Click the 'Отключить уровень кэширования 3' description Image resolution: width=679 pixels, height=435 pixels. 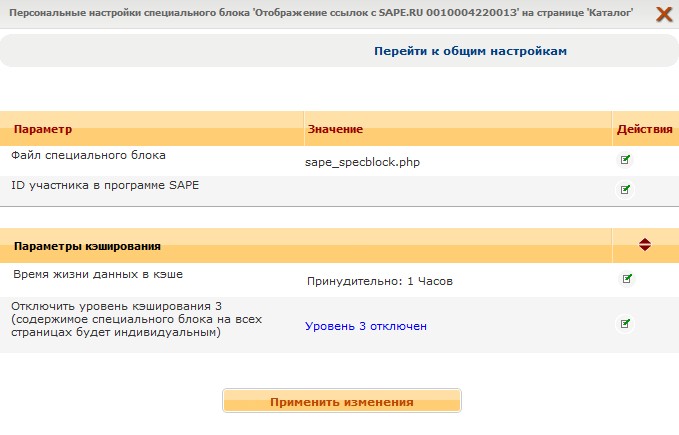click(115, 318)
